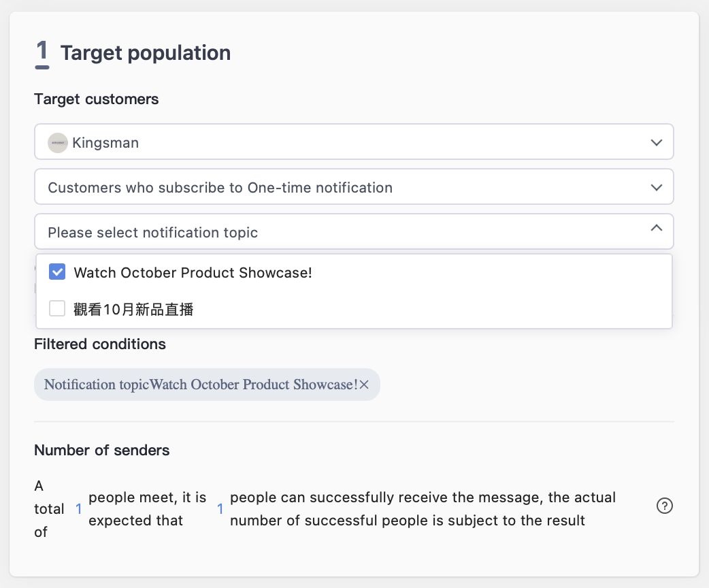Uncheck Watch October Product Showcase! checkbox

pyautogui.click(x=57, y=272)
